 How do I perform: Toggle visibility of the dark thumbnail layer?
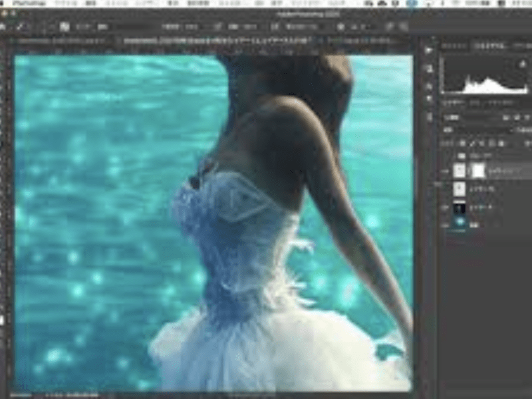[444, 207]
